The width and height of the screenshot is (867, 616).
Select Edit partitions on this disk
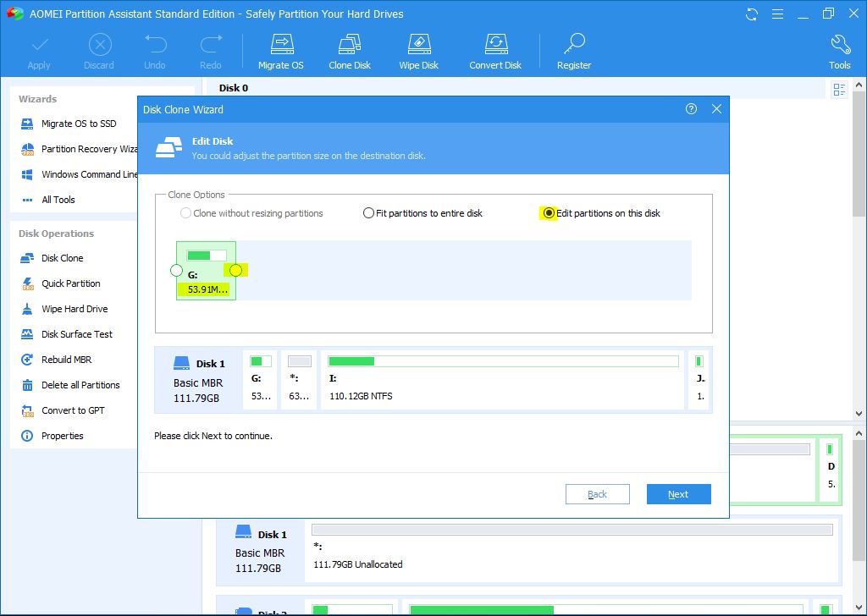(549, 213)
